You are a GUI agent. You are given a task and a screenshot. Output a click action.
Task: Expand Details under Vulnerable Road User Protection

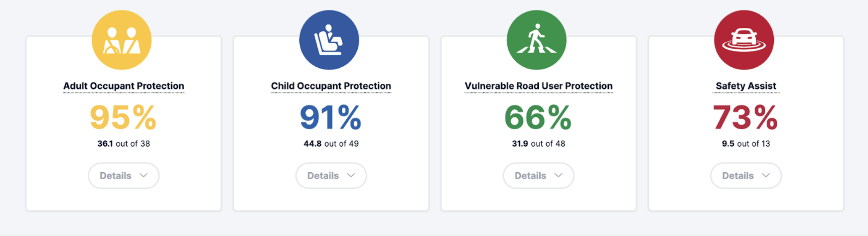point(538,176)
